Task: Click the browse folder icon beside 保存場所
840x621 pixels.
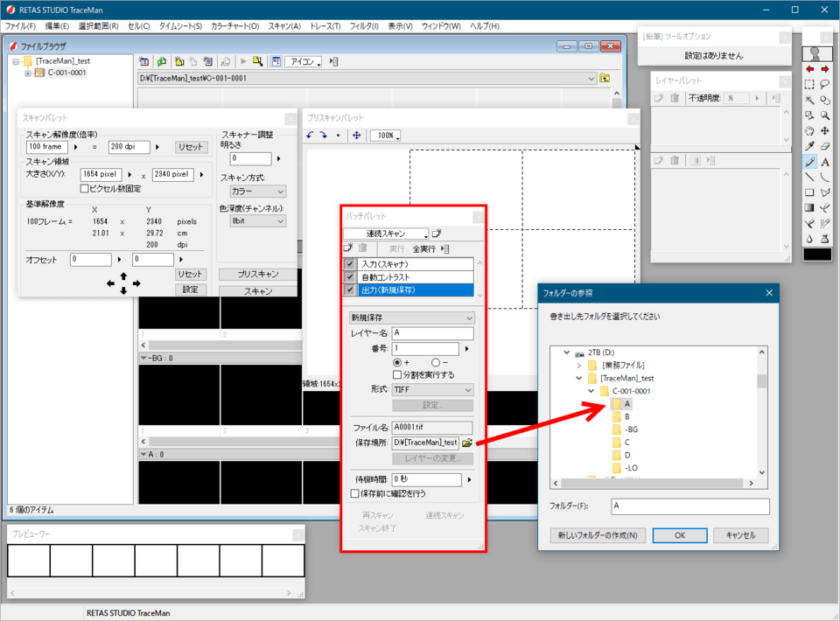Action: pos(467,443)
